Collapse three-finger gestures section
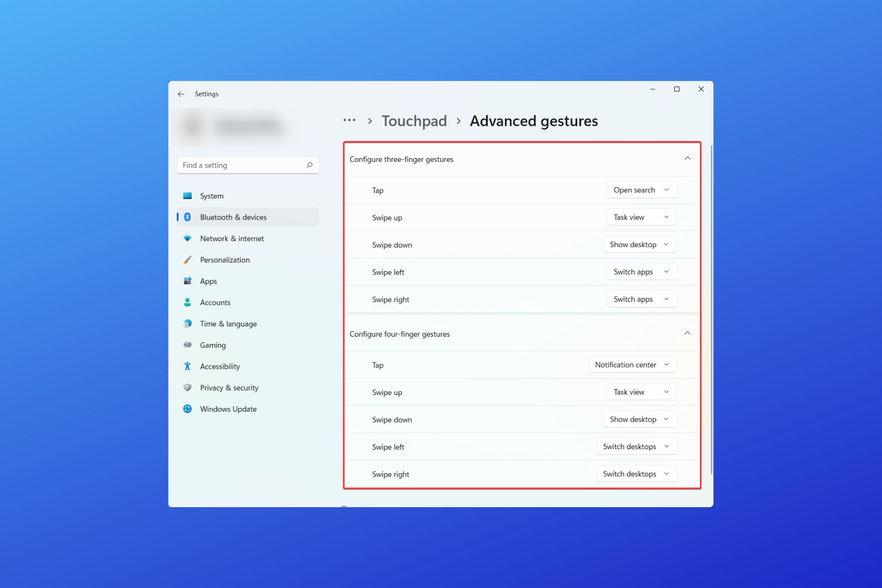The height and width of the screenshot is (588, 882). [x=687, y=158]
